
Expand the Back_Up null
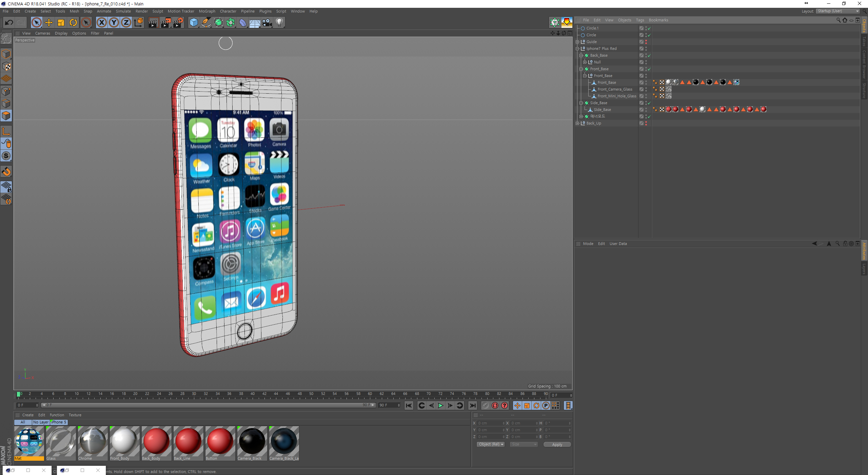(x=577, y=123)
